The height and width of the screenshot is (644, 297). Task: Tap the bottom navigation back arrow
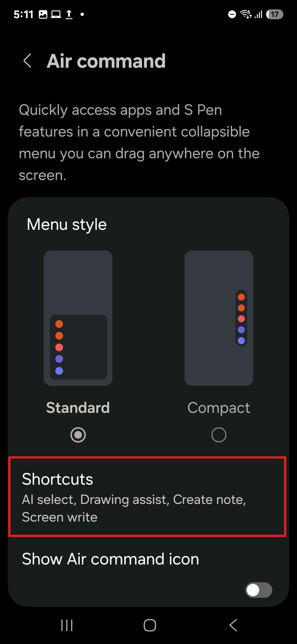point(233,625)
